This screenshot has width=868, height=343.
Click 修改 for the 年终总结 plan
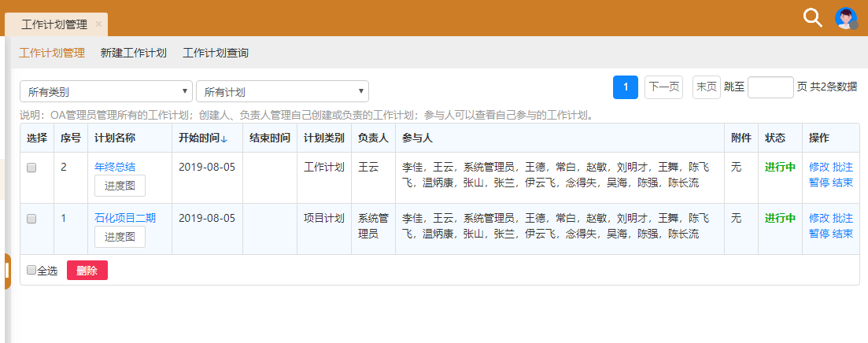[818, 167]
